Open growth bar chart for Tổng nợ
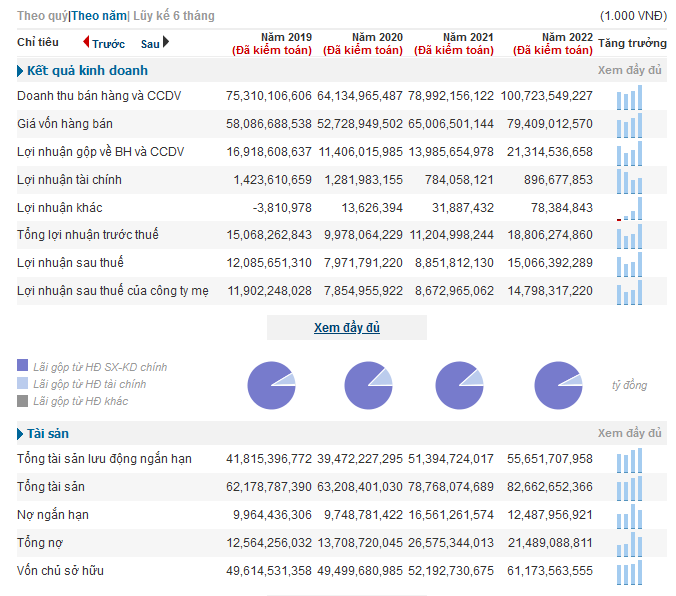 click(629, 544)
